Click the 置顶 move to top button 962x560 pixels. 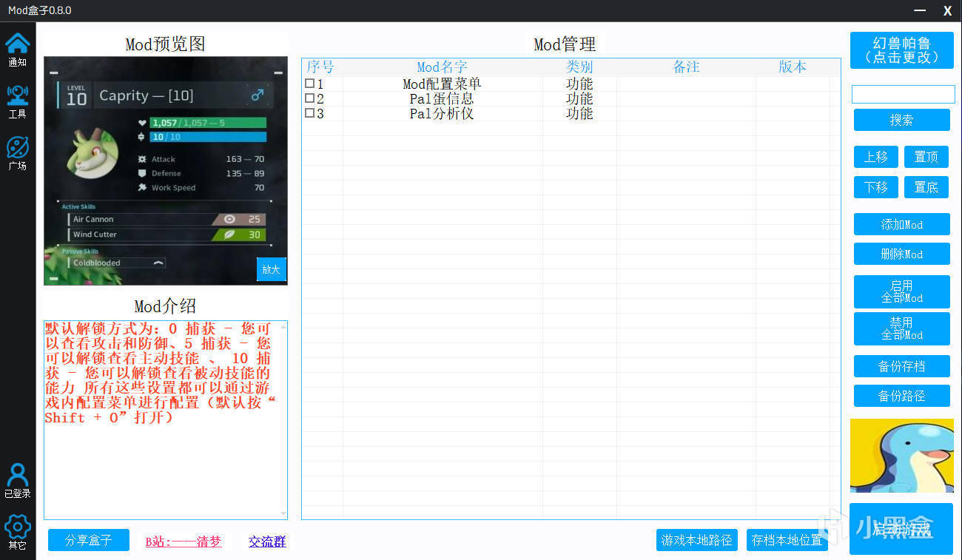click(x=926, y=157)
